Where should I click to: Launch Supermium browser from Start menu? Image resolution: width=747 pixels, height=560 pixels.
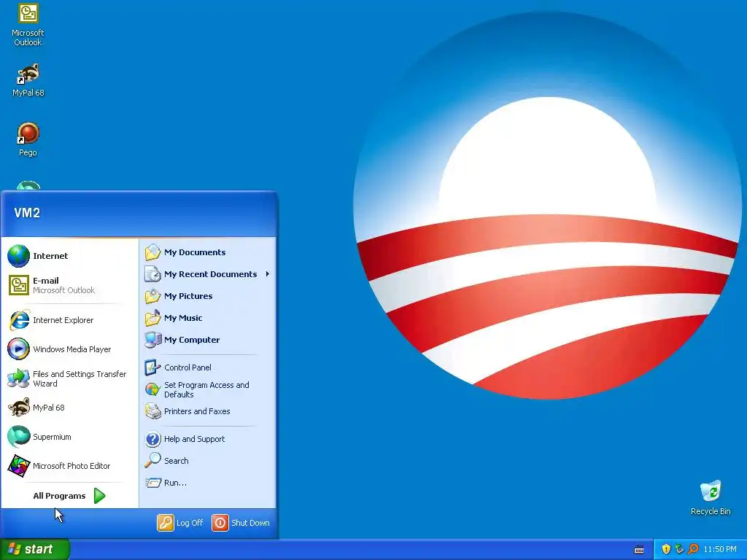click(69, 437)
